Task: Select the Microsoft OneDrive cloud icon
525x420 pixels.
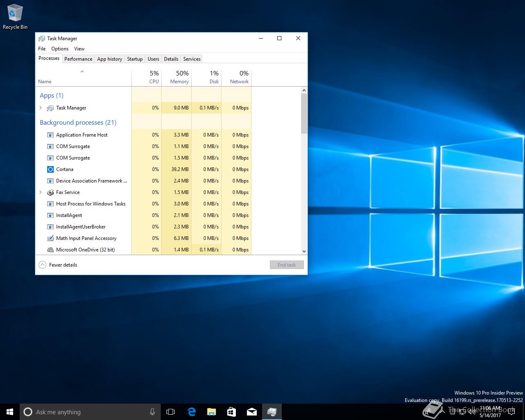Action: tap(50, 250)
